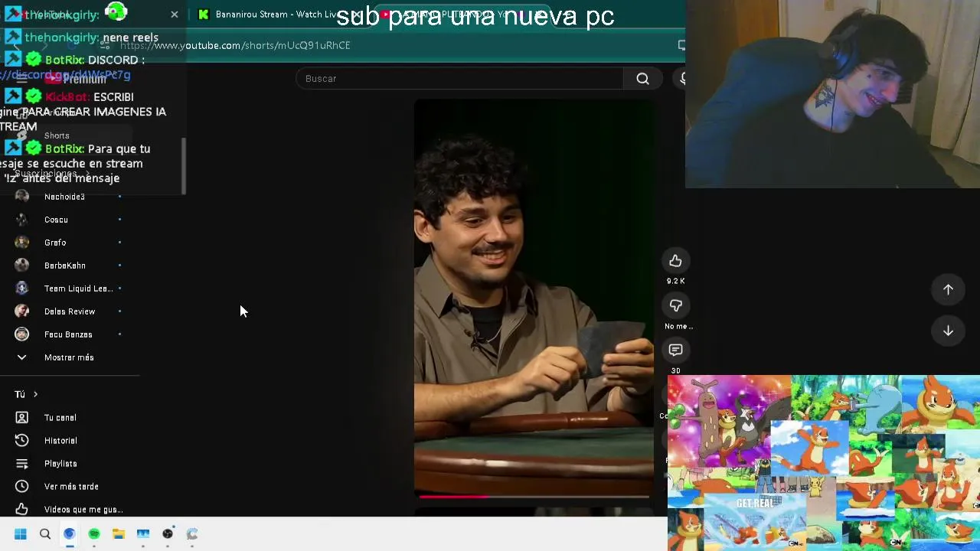Click the Coscu channel avatar

[21, 220]
